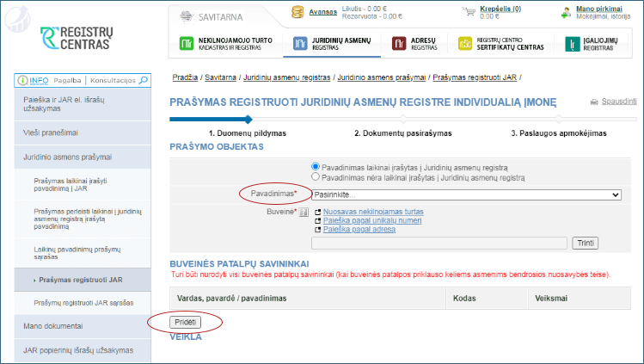Open Juridinio asmens prašymai sidebar item
Image resolution: width=644 pixels, height=364 pixels.
(x=83, y=157)
